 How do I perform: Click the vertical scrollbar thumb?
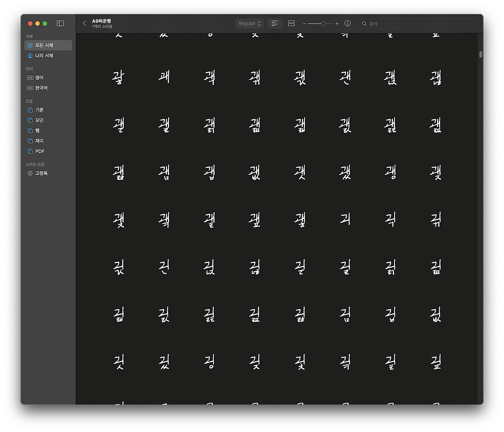coord(481,54)
